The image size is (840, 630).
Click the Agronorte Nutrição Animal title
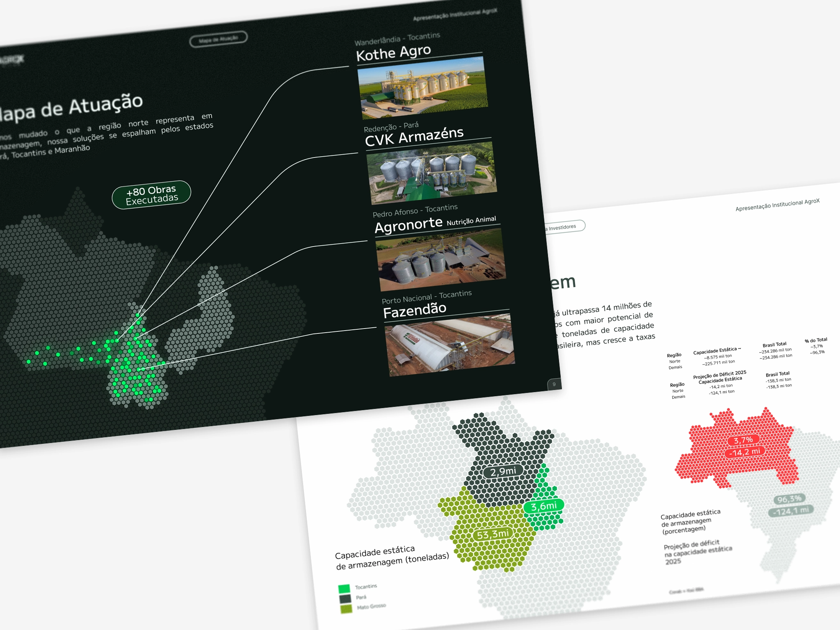(x=436, y=224)
